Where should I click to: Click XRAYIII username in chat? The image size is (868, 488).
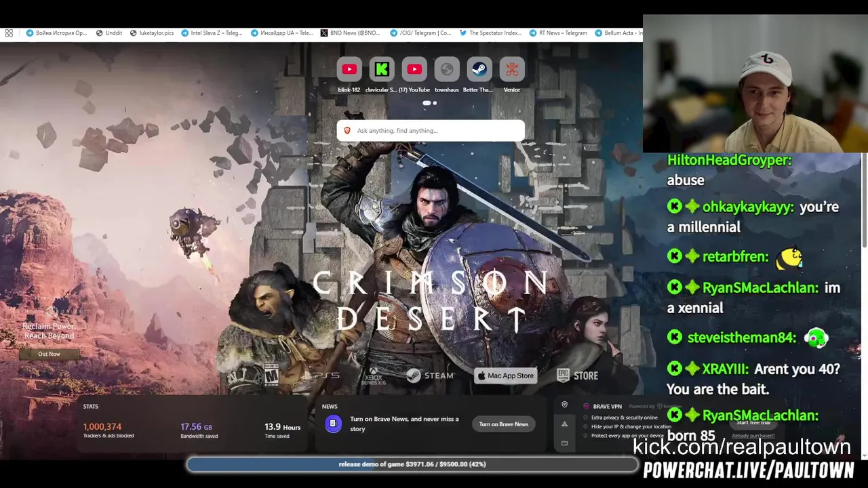[726, 369]
